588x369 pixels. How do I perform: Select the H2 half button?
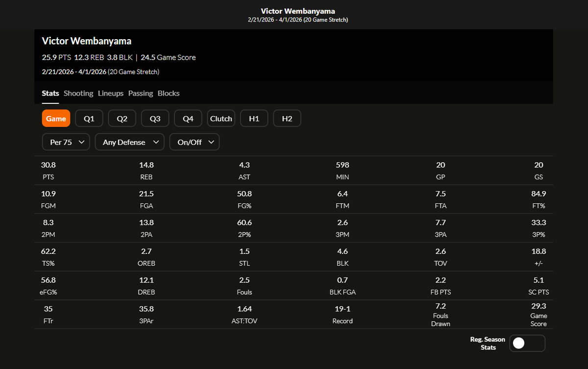click(x=287, y=119)
